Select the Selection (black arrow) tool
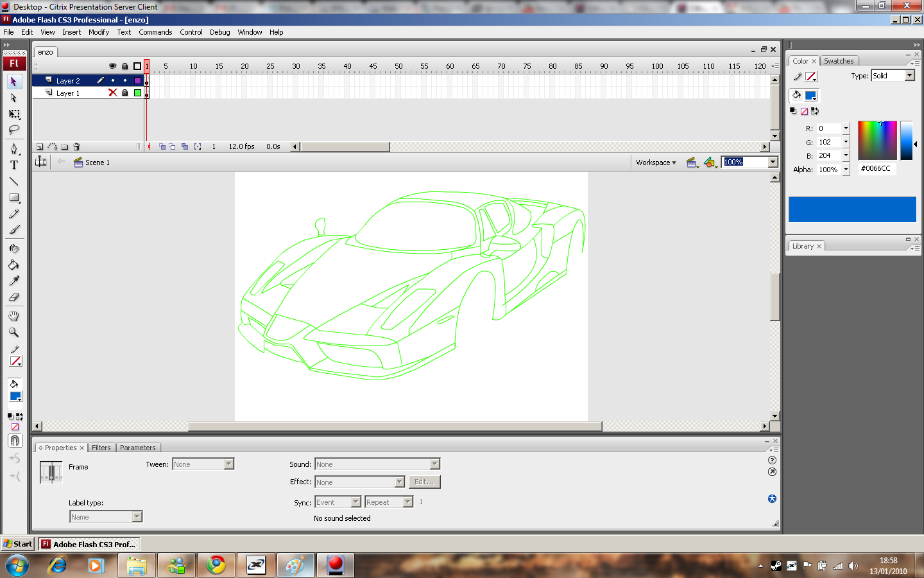Viewport: 924px width, 578px height. [x=13, y=82]
